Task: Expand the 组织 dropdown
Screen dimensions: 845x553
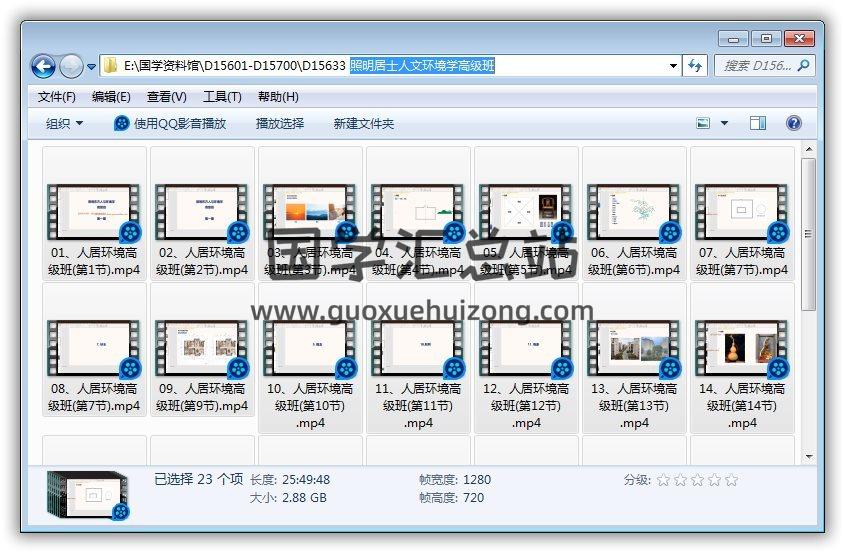Action: click(x=64, y=123)
